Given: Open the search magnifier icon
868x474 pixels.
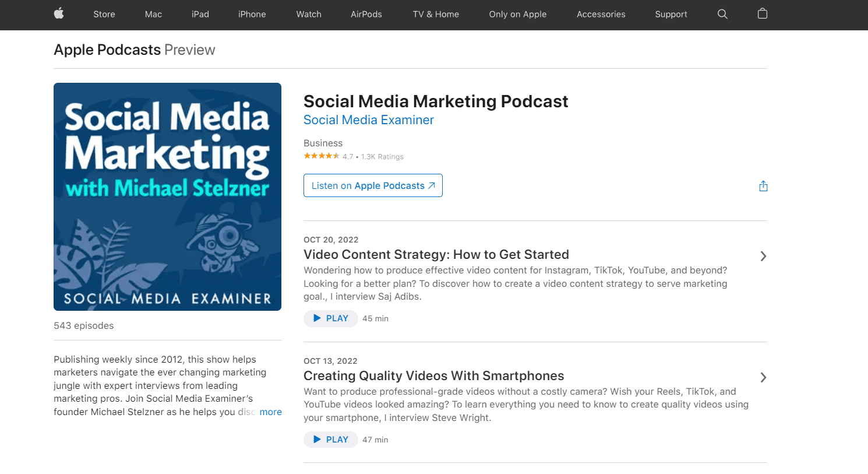Looking at the screenshot, I should [x=722, y=14].
